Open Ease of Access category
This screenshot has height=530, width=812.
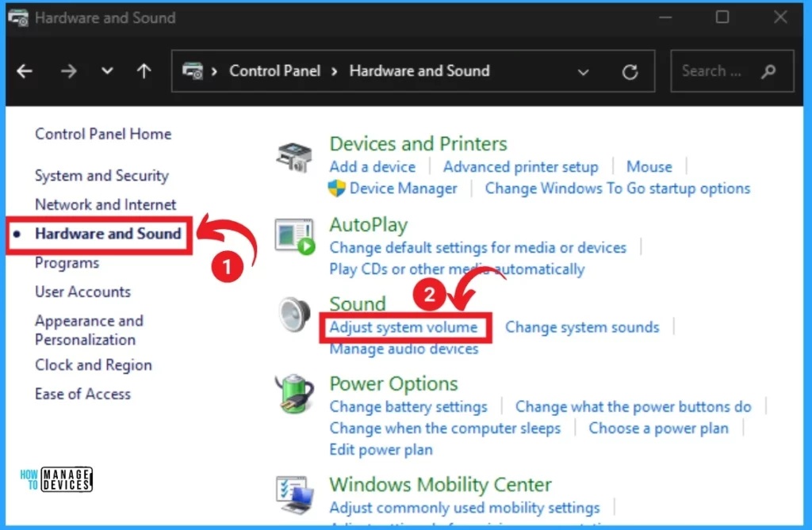point(82,394)
